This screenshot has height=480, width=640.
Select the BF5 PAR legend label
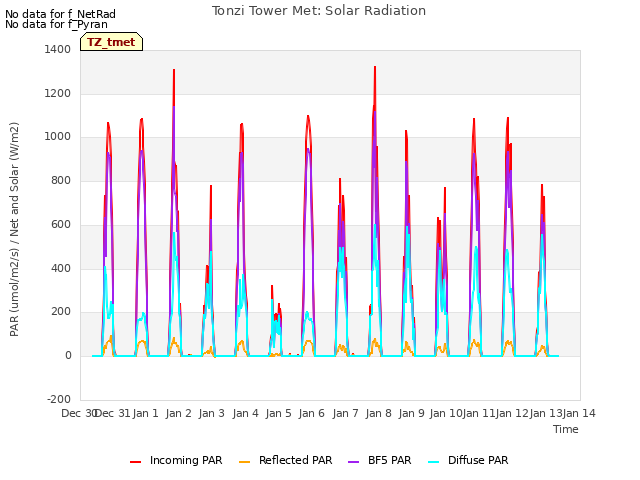click(389, 460)
